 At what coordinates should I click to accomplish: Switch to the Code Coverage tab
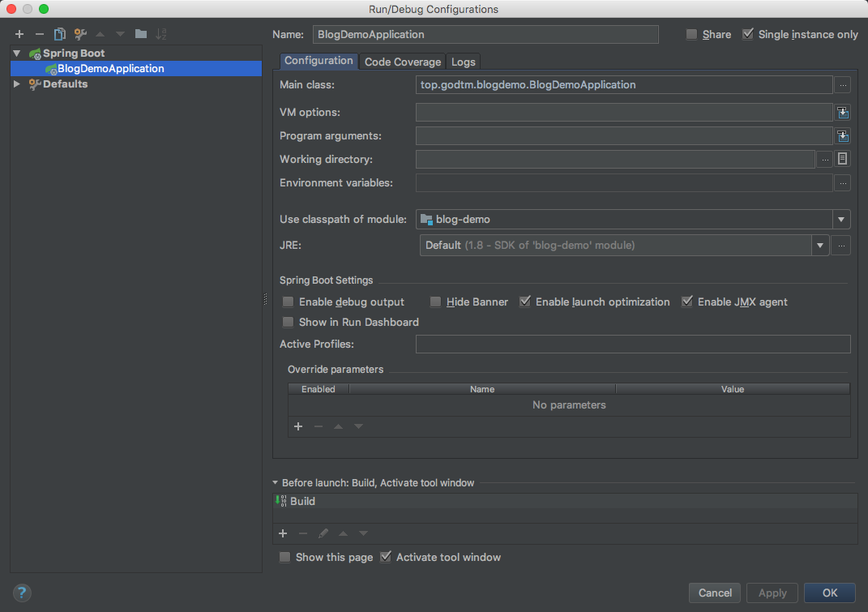403,62
